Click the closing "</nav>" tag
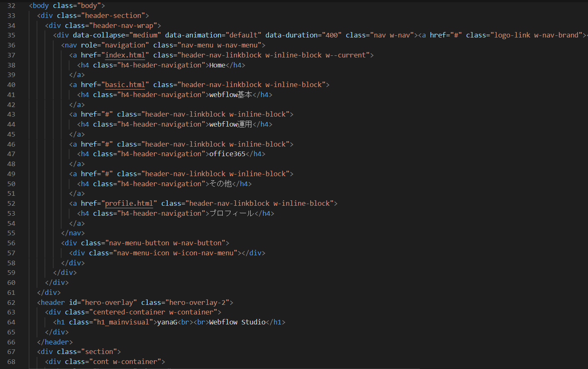The width and height of the screenshot is (588, 369). click(x=73, y=233)
